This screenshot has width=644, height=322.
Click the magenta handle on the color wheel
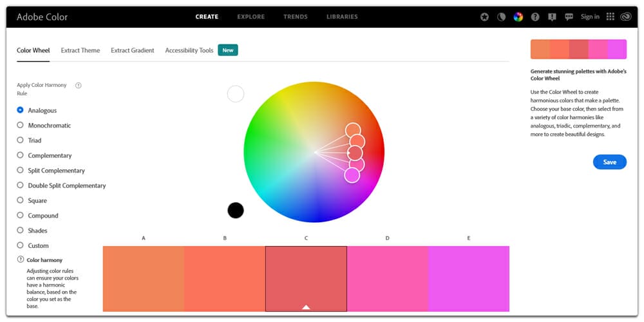point(352,175)
